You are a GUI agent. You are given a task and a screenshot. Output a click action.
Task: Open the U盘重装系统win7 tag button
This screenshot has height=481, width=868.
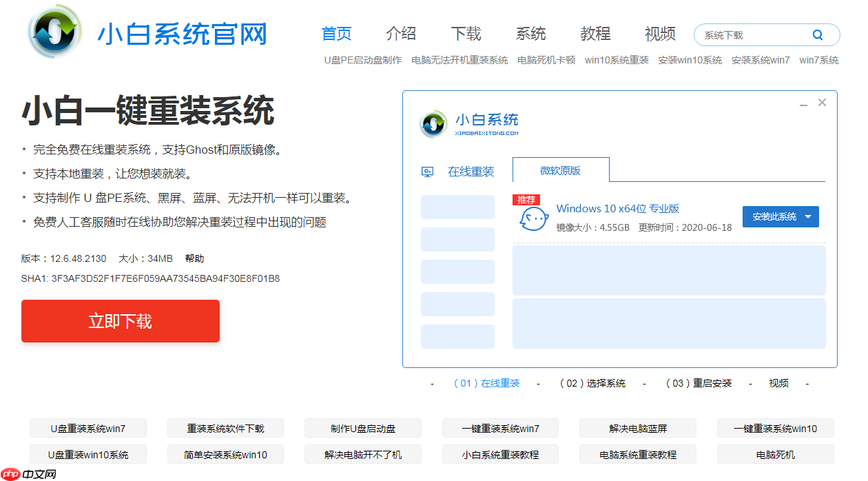[x=87, y=428]
